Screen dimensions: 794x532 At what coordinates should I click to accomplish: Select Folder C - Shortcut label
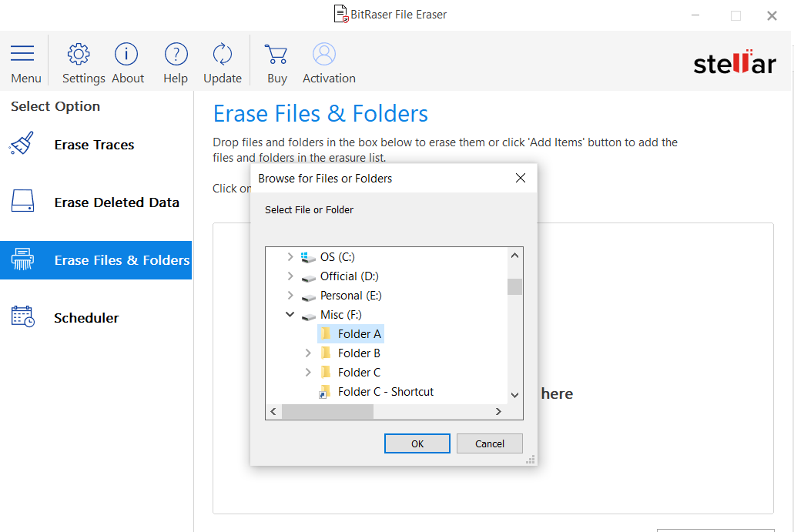[386, 392]
